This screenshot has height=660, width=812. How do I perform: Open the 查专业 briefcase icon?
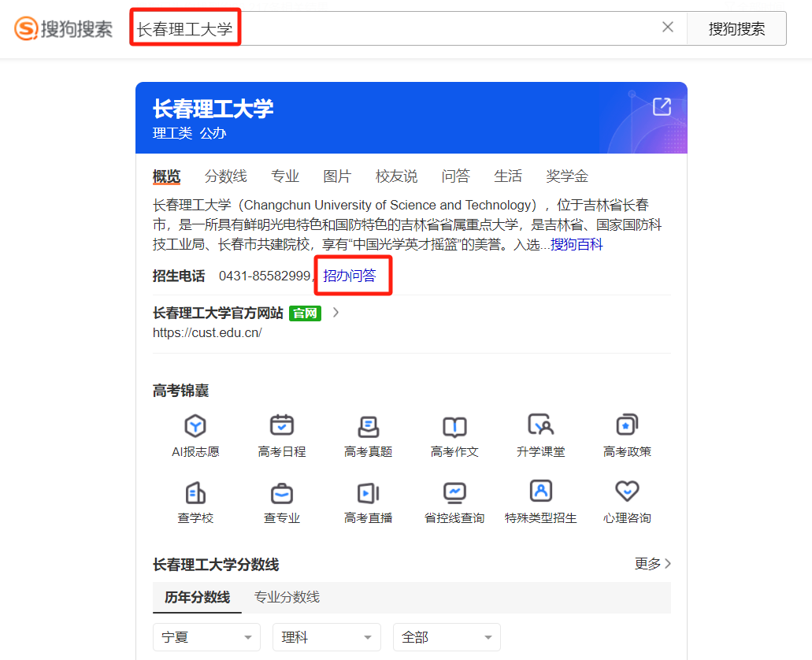282,493
